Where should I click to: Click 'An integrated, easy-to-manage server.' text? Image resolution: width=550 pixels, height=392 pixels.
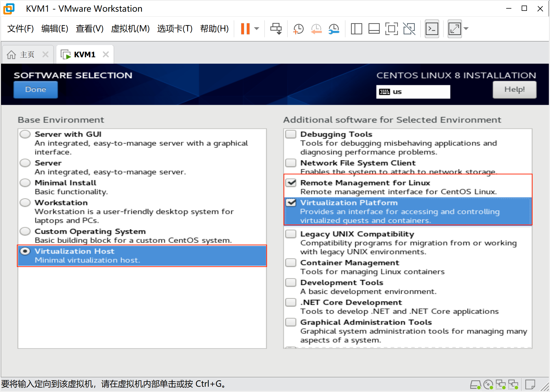[x=110, y=172]
